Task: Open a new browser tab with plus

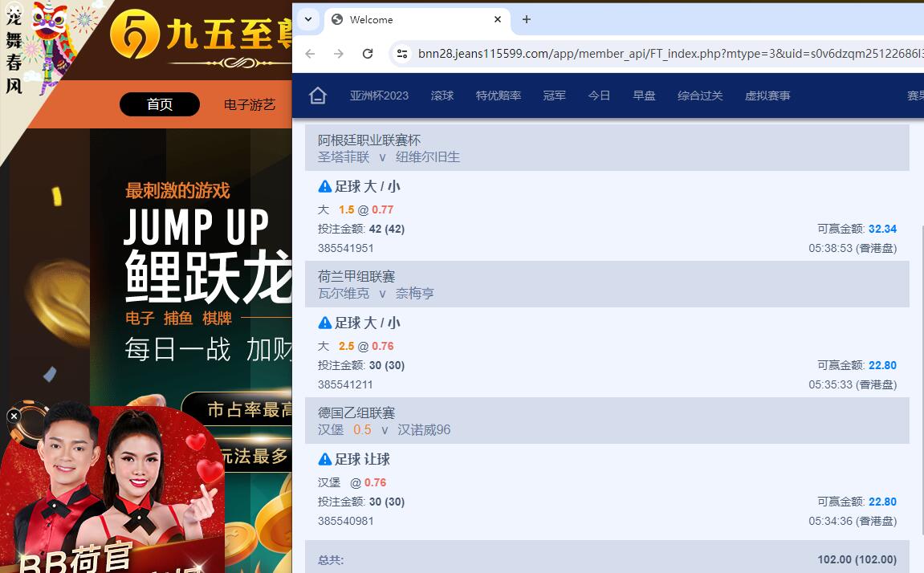Action: click(x=527, y=19)
